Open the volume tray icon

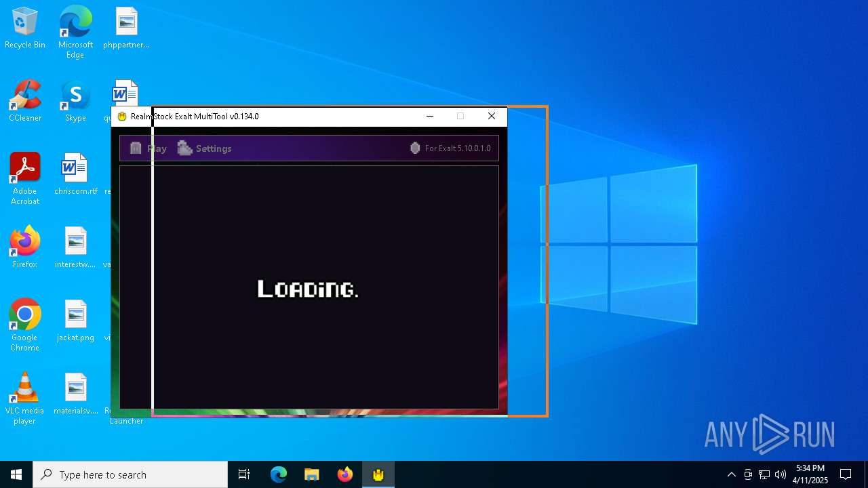pos(781,474)
